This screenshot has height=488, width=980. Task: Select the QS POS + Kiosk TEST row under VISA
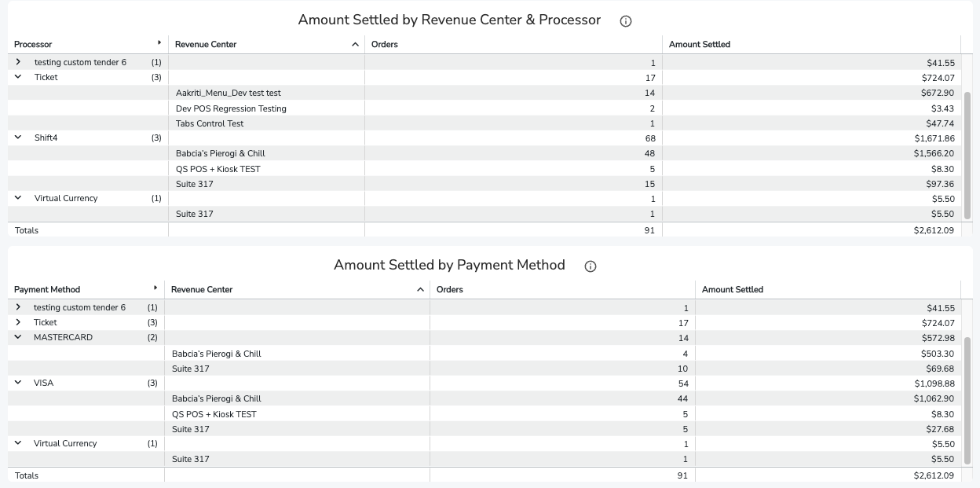[485, 414]
